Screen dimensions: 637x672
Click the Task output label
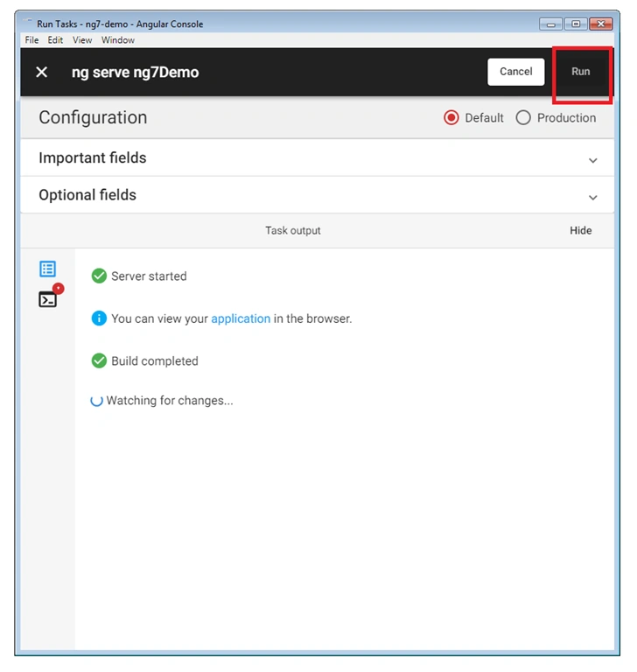[293, 231]
